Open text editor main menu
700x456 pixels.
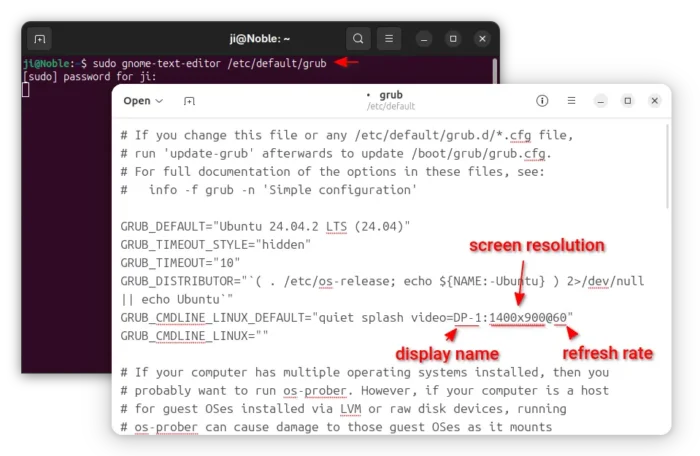(571, 101)
